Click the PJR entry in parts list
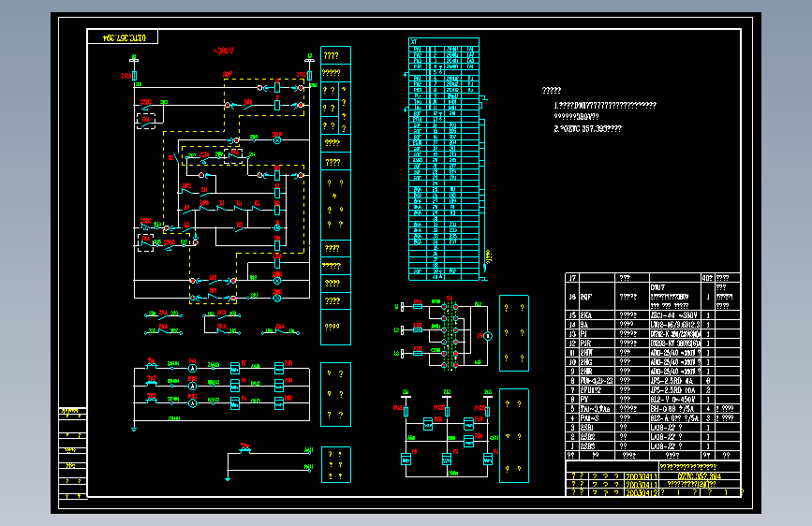The image size is (812, 526). click(585, 343)
